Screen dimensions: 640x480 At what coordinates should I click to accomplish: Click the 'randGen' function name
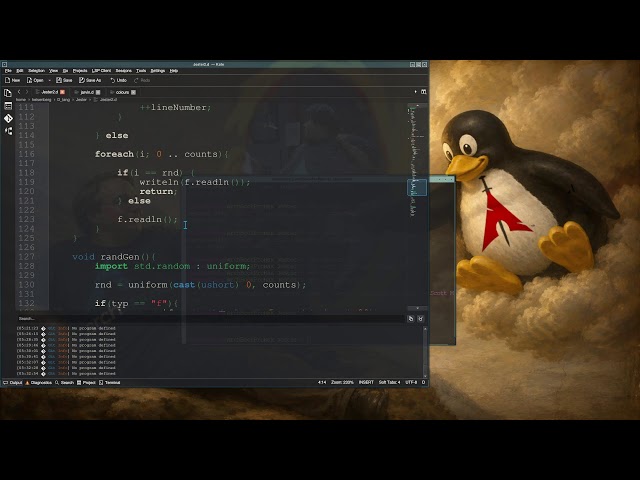pyautogui.click(x=120, y=257)
